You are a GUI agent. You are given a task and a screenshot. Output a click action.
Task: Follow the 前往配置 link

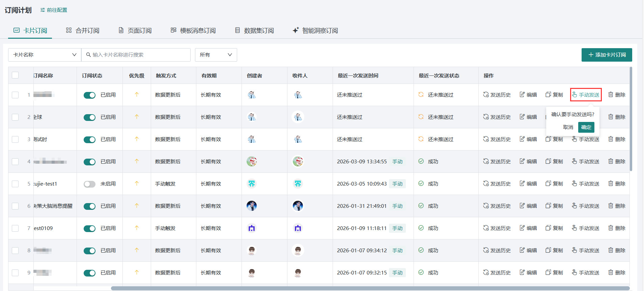(54, 10)
